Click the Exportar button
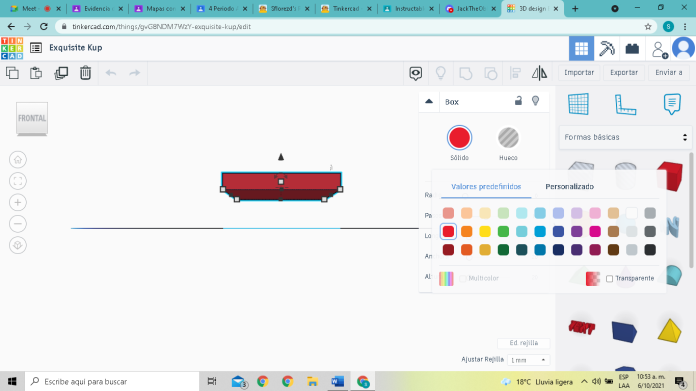This screenshot has width=696, height=391. 624,72
